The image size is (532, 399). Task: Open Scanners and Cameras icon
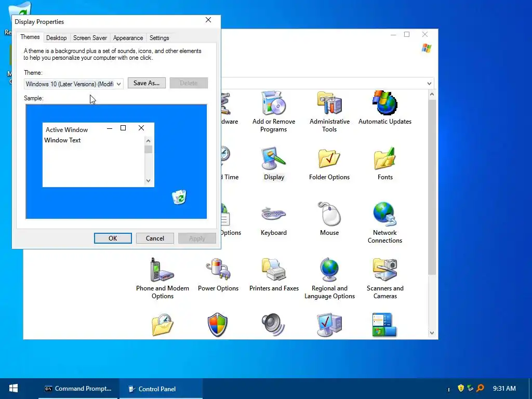(385, 278)
